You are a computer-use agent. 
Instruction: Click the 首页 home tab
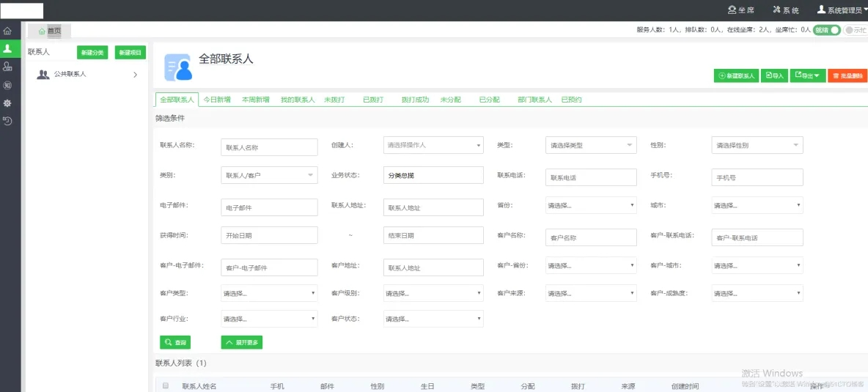[49, 31]
